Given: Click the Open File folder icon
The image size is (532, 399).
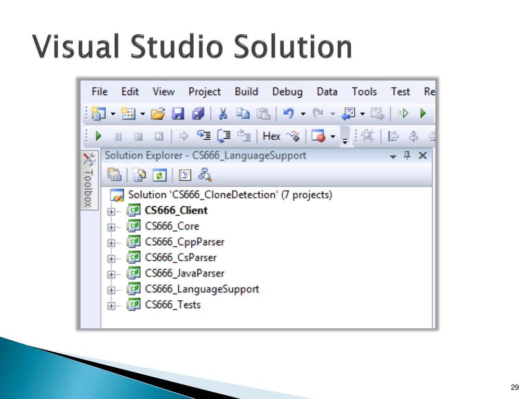Looking at the screenshot, I should (x=158, y=114).
